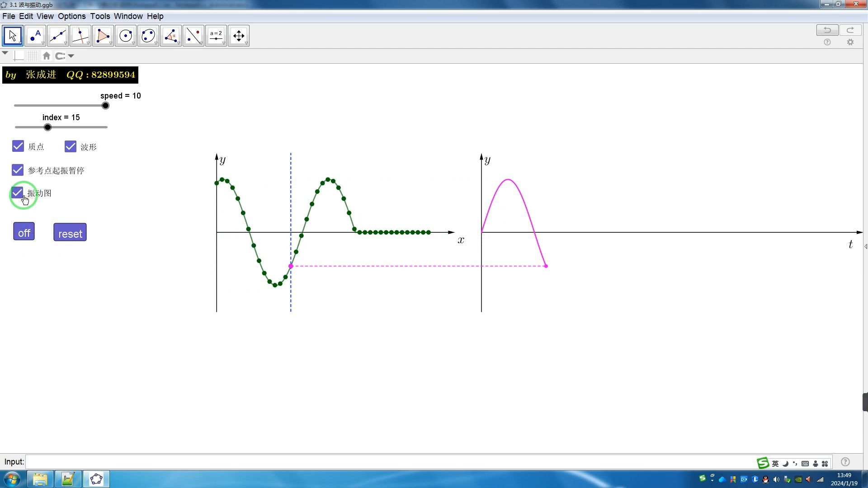Toggle 质点 checkbox visibility
Image resolution: width=868 pixels, height=488 pixels.
pyautogui.click(x=17, y=146)
